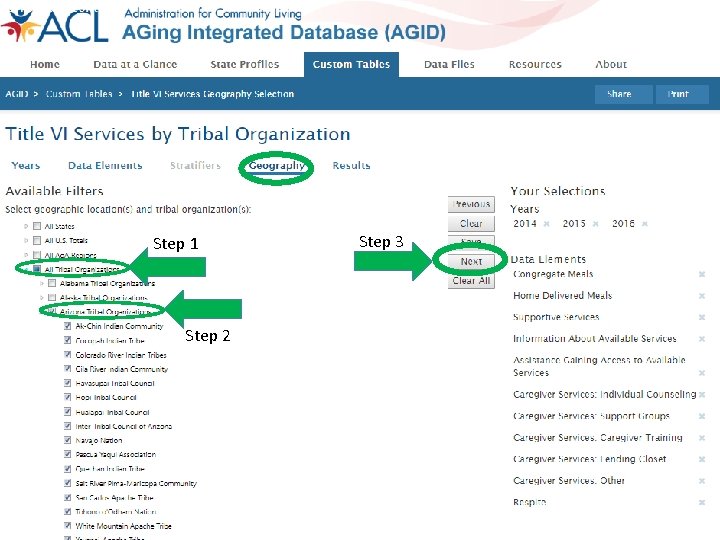Open the Data Files menu
The width and height of the screenshot is (720, 540).
pyautogui.click(x=449, y=65)
